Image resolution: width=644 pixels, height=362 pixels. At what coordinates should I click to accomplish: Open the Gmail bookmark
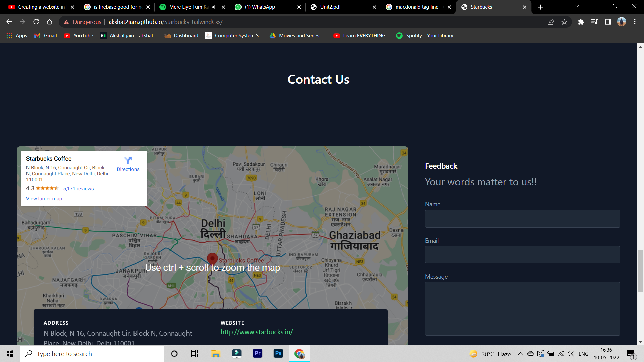coord(45,35)
